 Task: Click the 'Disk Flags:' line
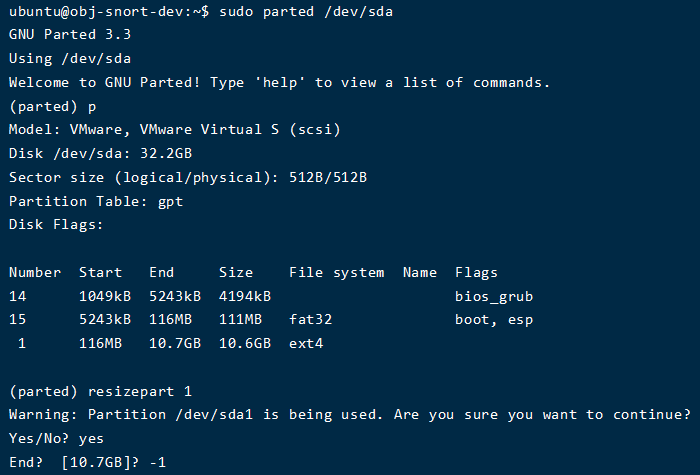[x=56, y=225]
